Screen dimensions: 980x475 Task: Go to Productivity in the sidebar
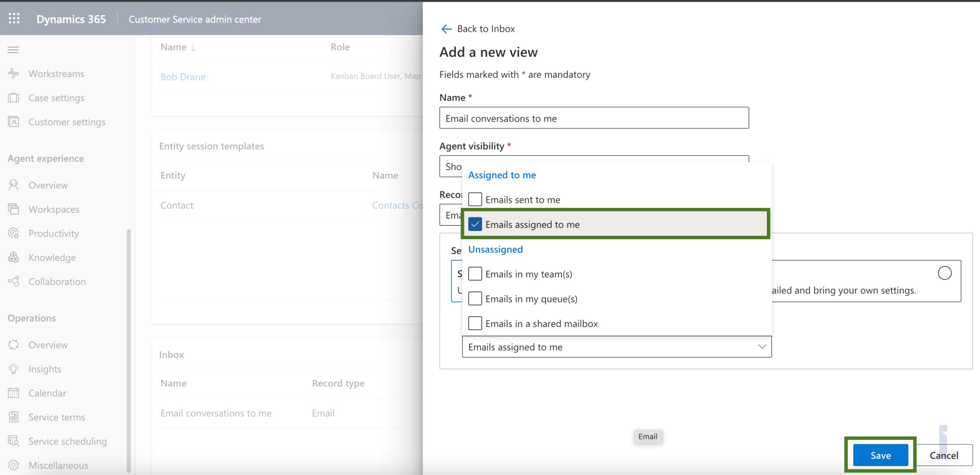[x=54, y=233]
